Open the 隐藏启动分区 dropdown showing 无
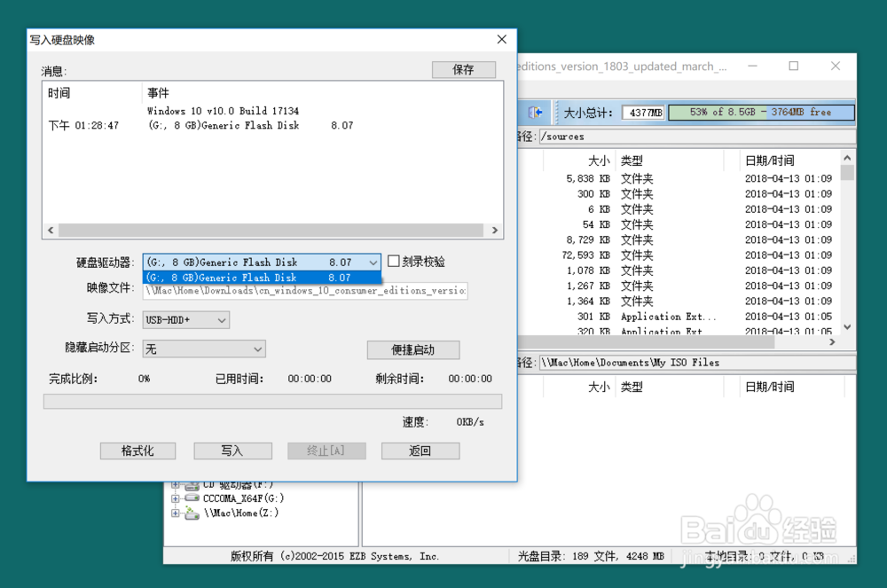The height and width of the screenshot is (588, 887). [x=204, y=349]
